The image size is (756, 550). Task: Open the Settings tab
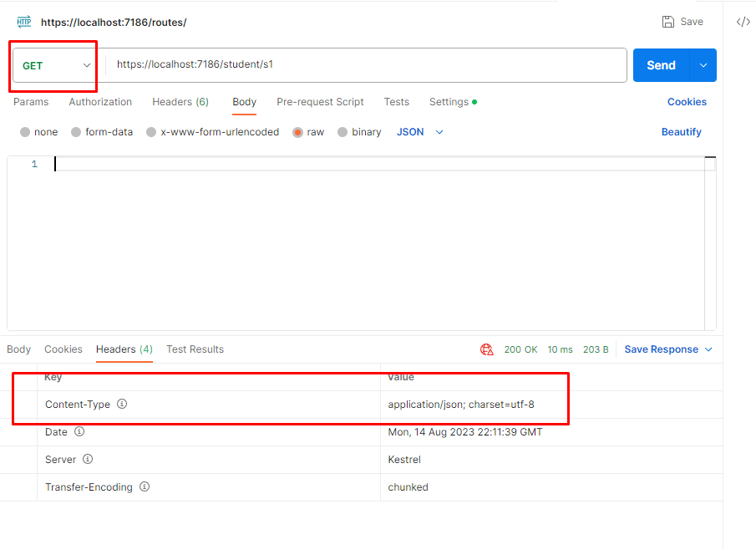click(453, 102)
